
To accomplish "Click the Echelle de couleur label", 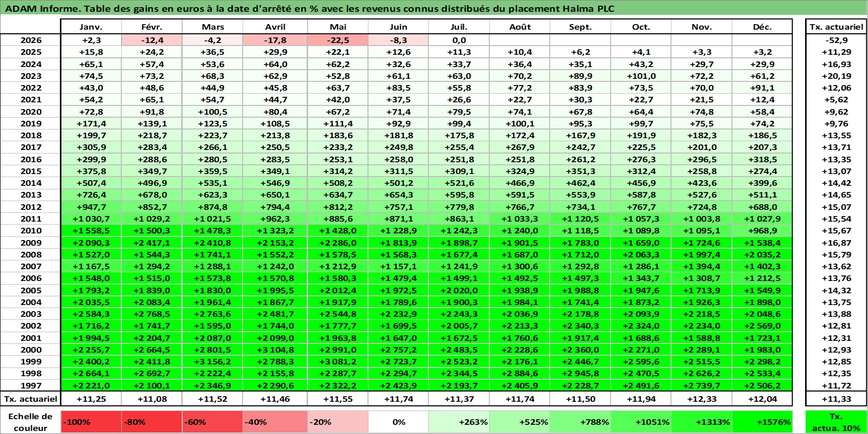I will coord(31,422).
